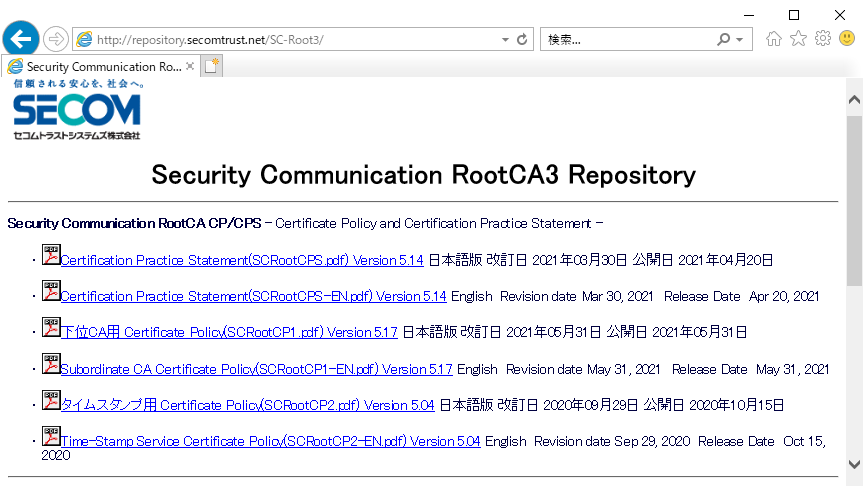Close the Security Communication tab
Viewport: 864px width, 487px height.
pyautogui.click(x=189, y=66)
